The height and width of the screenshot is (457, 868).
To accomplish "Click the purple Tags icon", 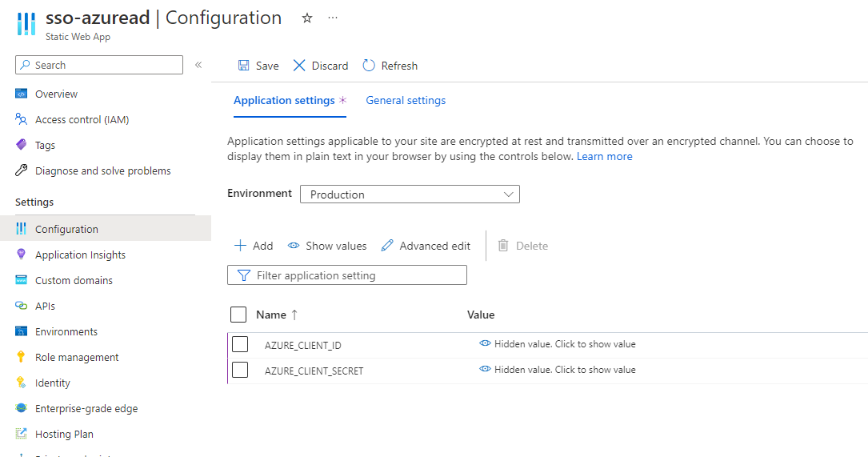I will [21, 145].
